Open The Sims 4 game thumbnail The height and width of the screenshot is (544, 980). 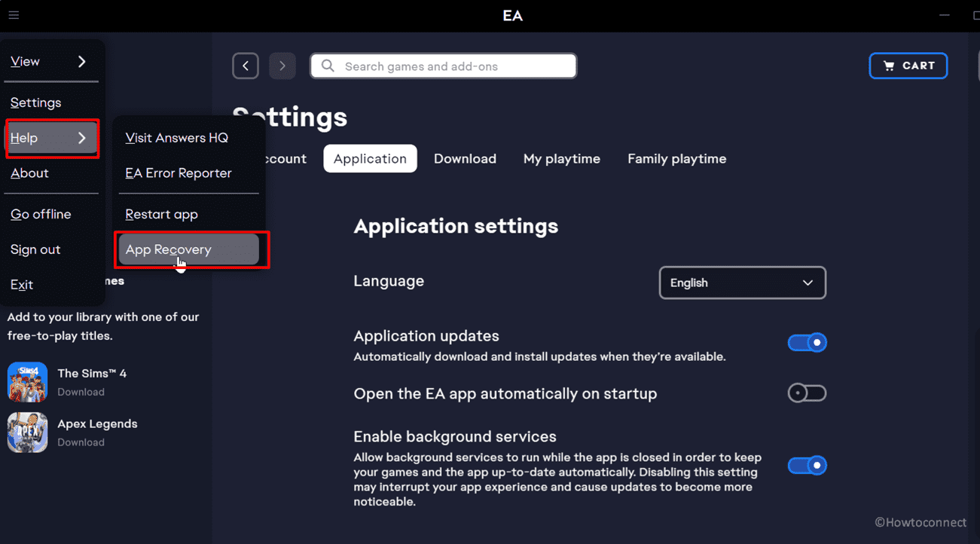coord(27,382)
